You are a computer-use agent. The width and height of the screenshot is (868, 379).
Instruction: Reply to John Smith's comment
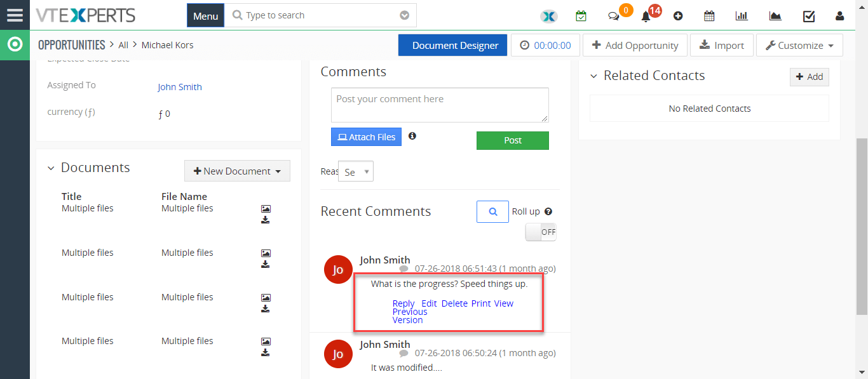pyautogui.click(x=403, y=303)
